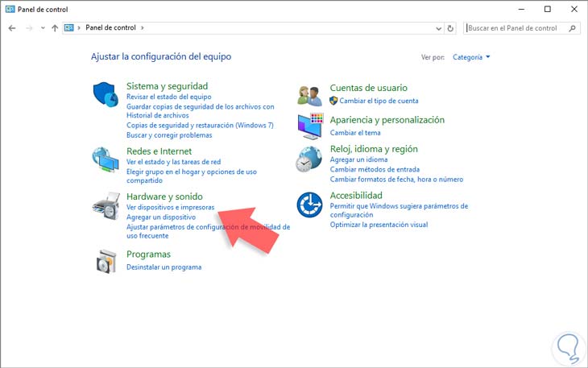Open Guardar copias de seguridad con Historial de archivos
The width and height of the screenshot is (588, 368).
coord(201,111)
